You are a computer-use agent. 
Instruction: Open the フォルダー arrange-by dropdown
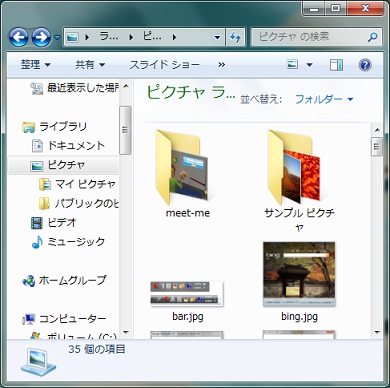click(x=324, y=99)
